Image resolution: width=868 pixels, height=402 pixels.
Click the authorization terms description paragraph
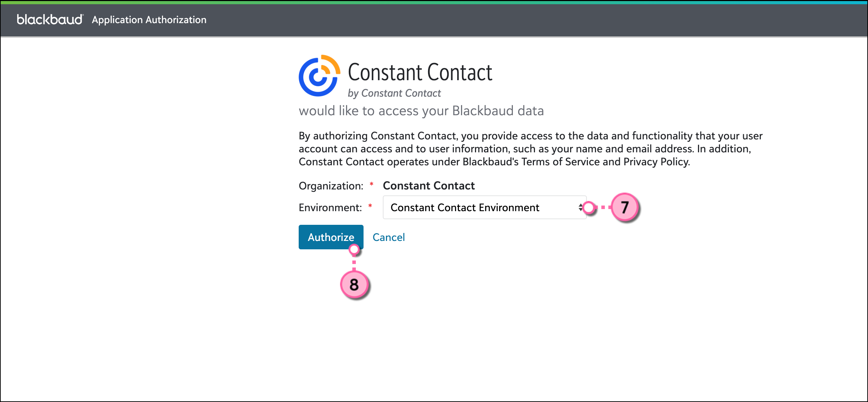click(x=530, y=149)
